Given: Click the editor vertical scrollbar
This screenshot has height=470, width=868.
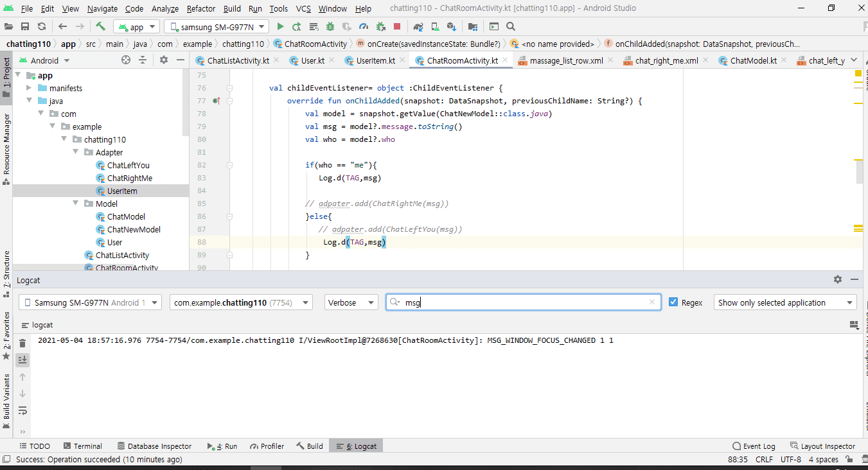Looking at the screenshot, I should (x=859, y=172).
